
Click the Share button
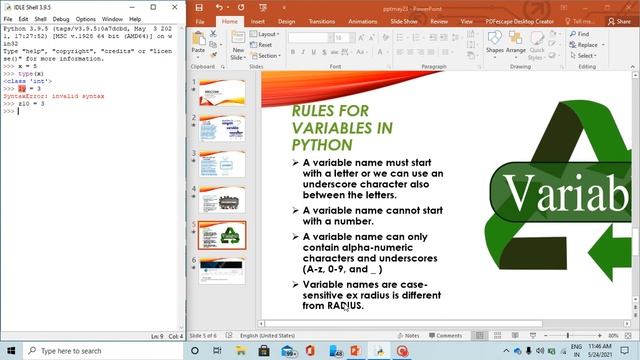point(619,21)
